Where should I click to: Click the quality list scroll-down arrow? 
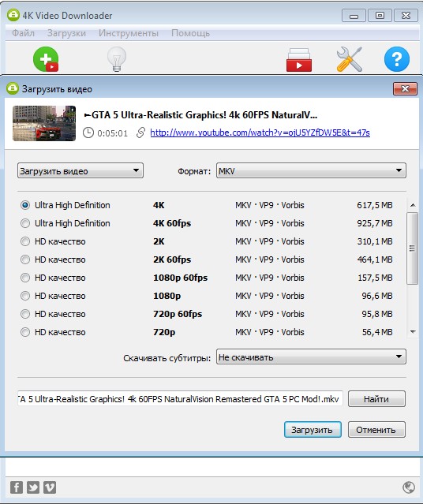[413, 332]
